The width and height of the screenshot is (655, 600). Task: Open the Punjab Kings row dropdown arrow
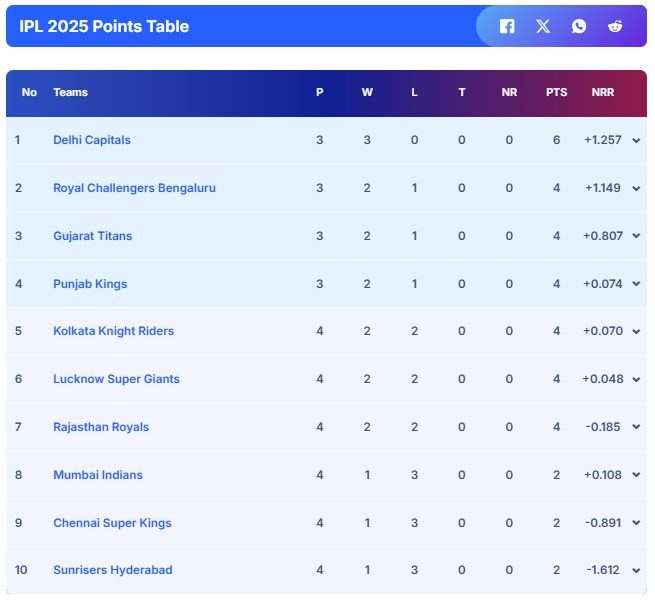point(636,284)
